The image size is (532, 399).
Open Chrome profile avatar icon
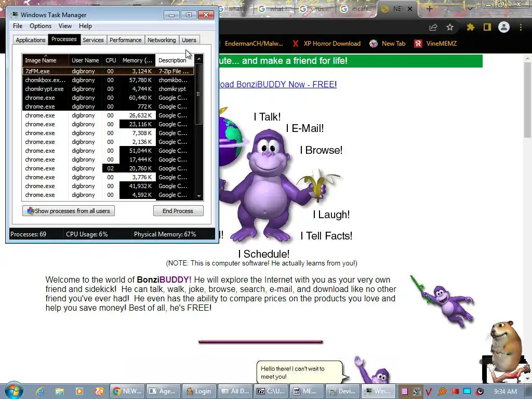click(504, 28)
